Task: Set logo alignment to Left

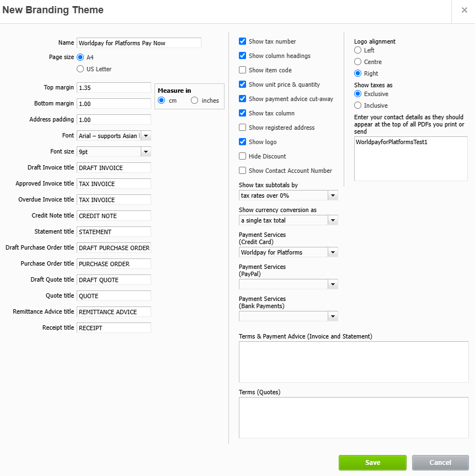Action: (358, 50)
